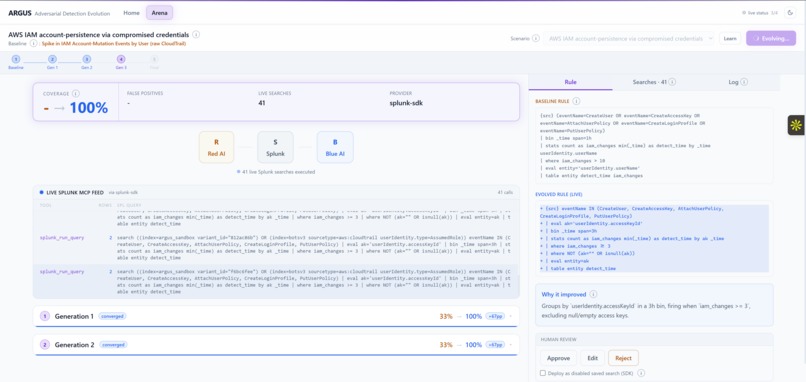Screen dimensions: 806x382
Task: Click the baseline name Spike in IAM text
Action: coord(114,44)
